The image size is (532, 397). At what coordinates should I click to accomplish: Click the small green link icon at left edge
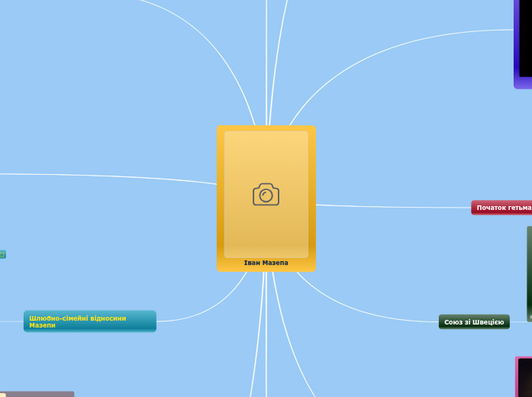(x=2, y=254)
